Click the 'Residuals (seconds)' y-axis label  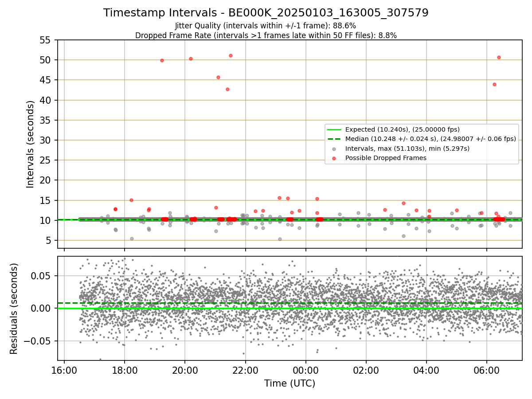coord(14,309)
